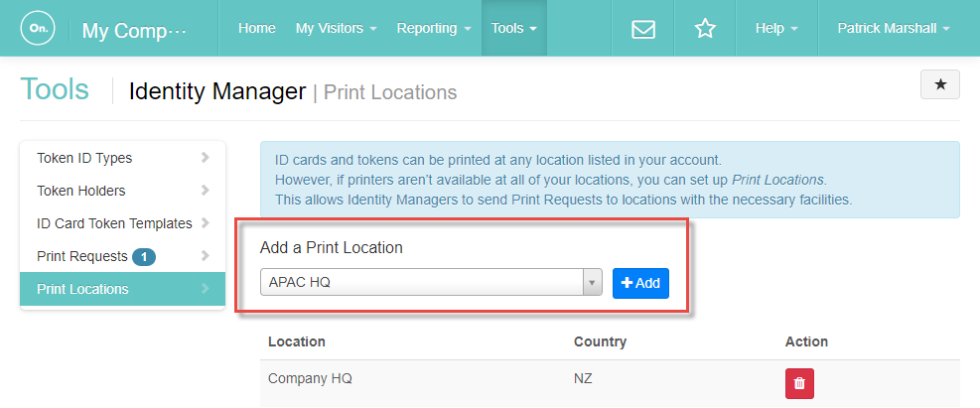Click the Print Requests badge showing 1

point(144,256)
